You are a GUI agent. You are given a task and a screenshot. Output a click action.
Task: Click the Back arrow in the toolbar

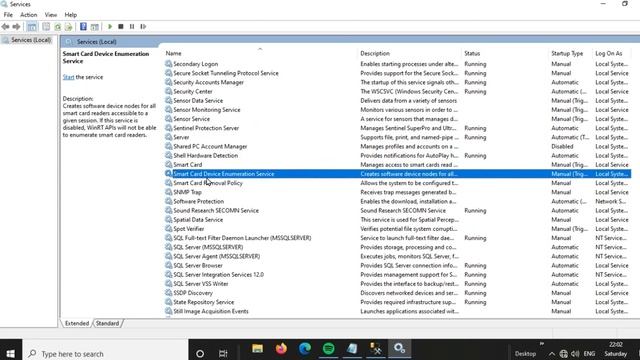pos(5,27)
